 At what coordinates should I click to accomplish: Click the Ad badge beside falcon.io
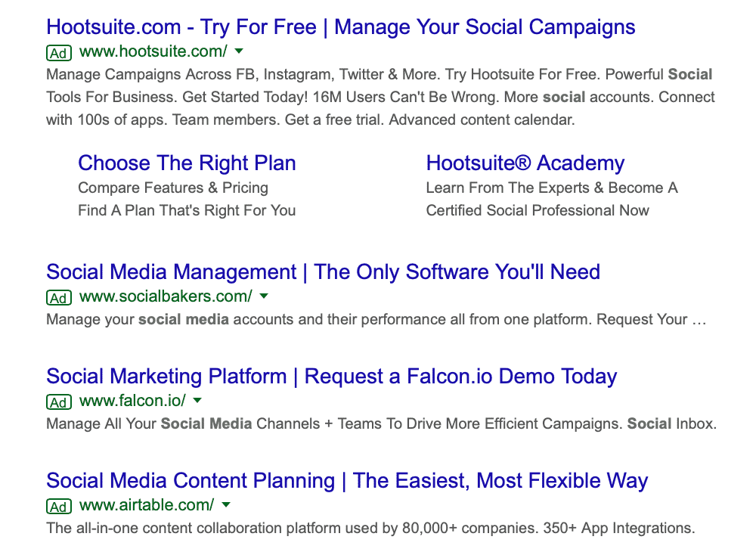59,402
